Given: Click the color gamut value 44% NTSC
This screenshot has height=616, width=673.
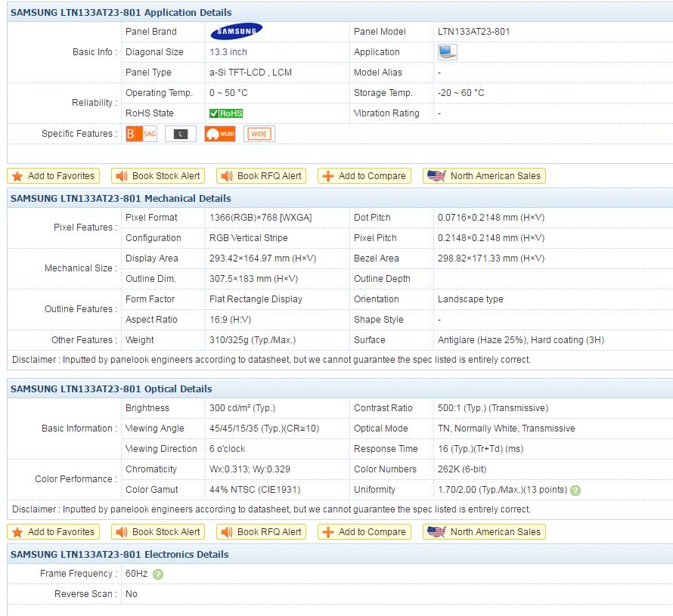Looking at the screenshot, I should pyautogui.click(x=255, y=490).
